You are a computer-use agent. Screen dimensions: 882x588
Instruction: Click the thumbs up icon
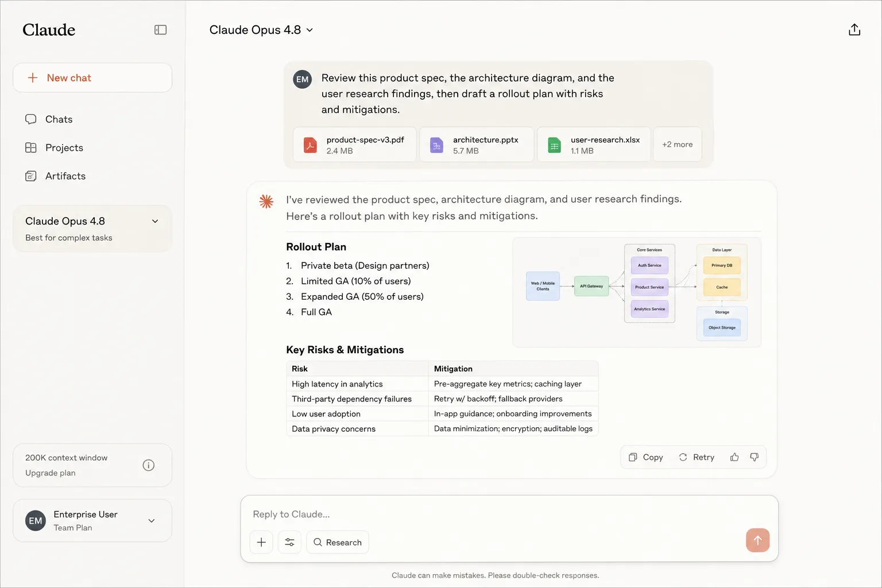coord(734,457)
